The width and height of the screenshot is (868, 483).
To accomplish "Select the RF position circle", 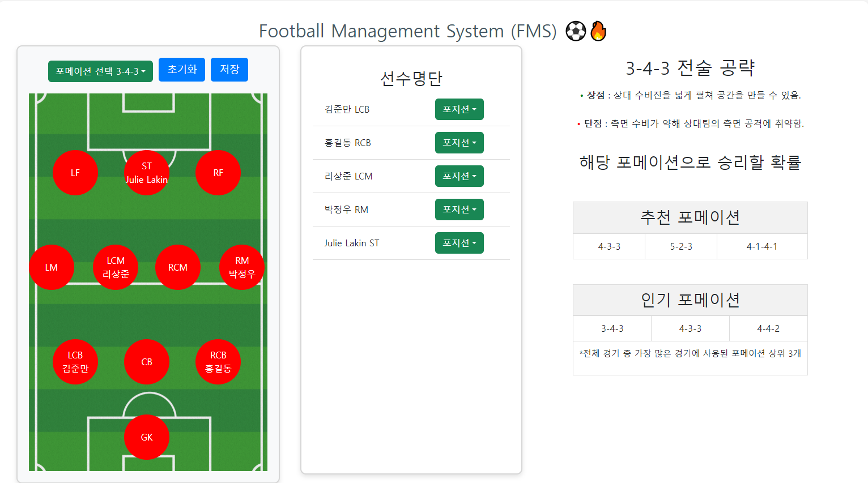I will [x=218, y=172].
